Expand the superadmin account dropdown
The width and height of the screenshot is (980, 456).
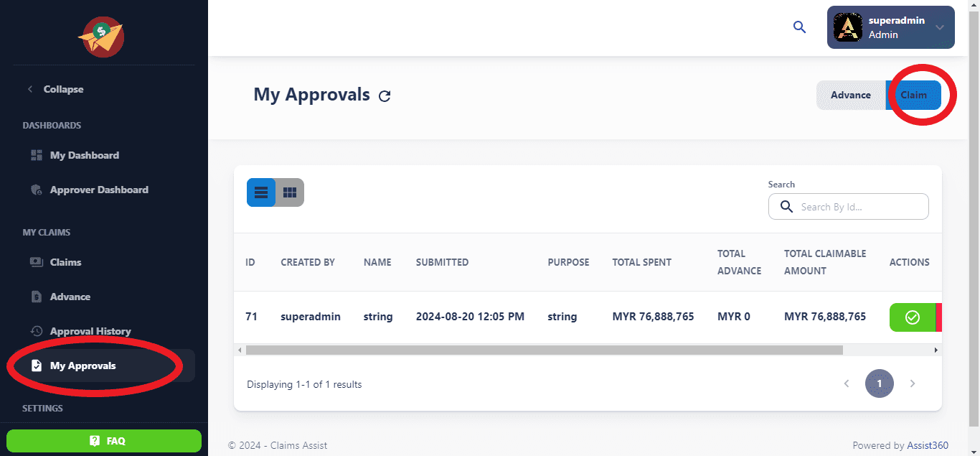(939, 27)
